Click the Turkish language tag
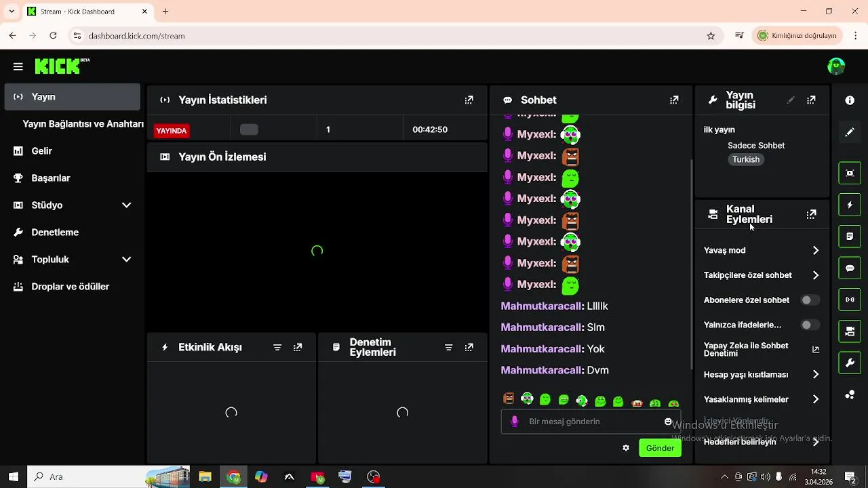 [746, 159]
